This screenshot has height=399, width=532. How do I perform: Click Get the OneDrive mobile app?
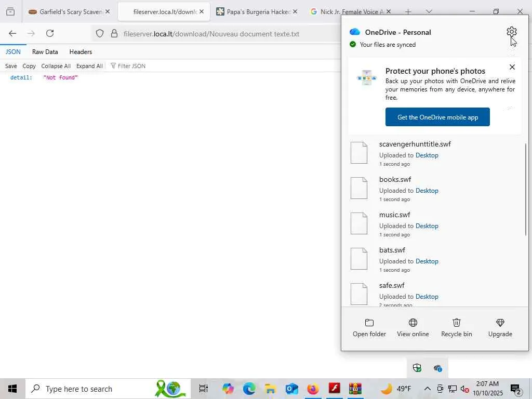tap(437, 117)
